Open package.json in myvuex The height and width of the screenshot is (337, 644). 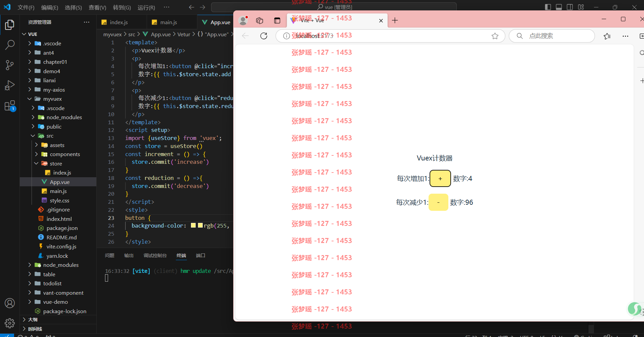point(62,228)
